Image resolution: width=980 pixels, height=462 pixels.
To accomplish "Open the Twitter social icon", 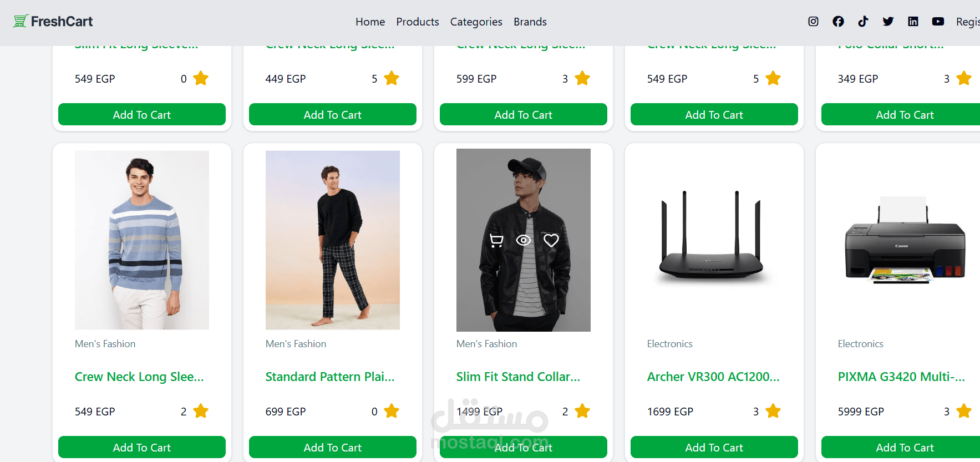I will (888, 22).
